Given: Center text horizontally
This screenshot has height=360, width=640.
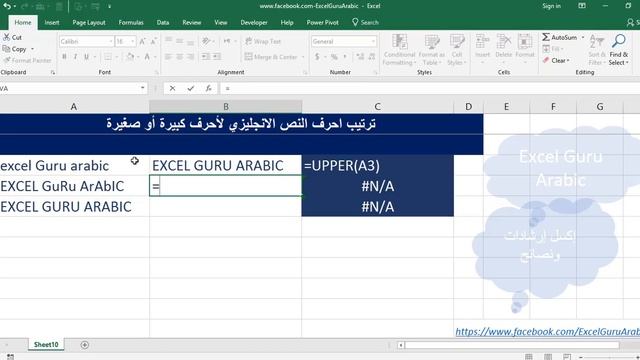Looking at the screenshot, I should coord(179,57).
